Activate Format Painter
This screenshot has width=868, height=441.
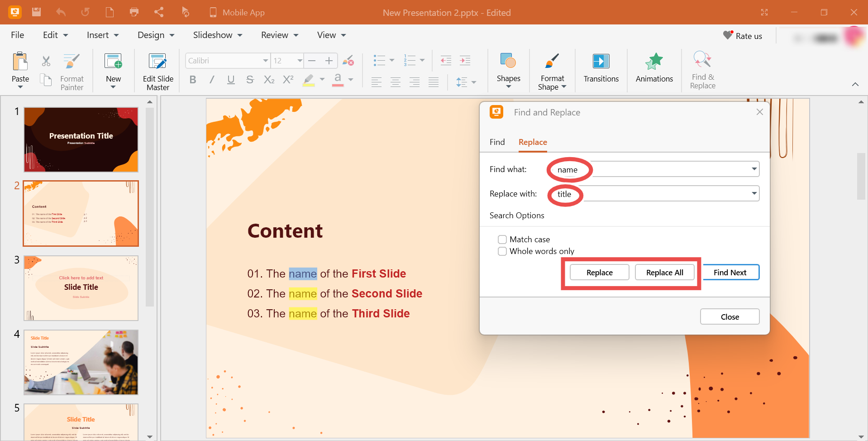click(72, 71)
